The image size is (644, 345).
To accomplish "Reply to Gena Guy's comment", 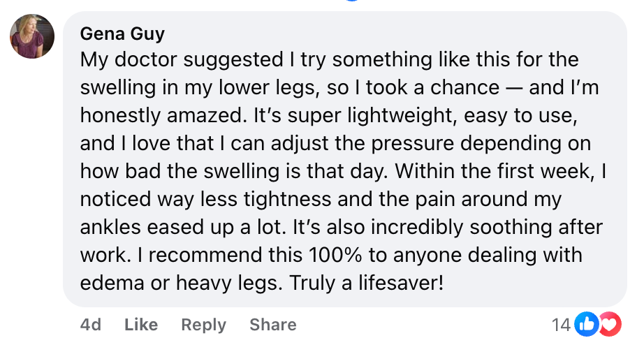I will (203, 325).
